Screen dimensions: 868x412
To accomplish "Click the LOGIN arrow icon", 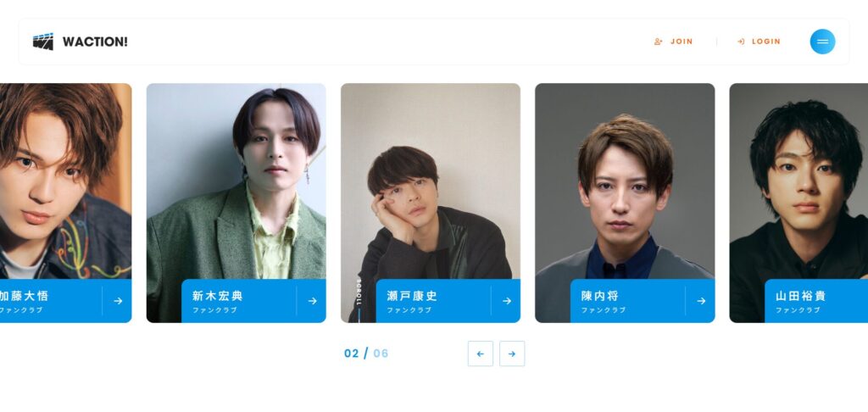I will click(741, 42).
